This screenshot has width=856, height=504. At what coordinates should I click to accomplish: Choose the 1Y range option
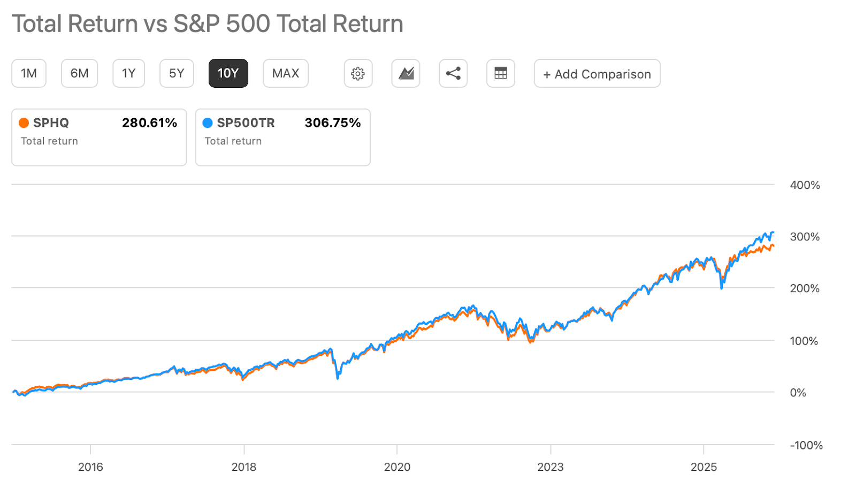pos(128,73)
